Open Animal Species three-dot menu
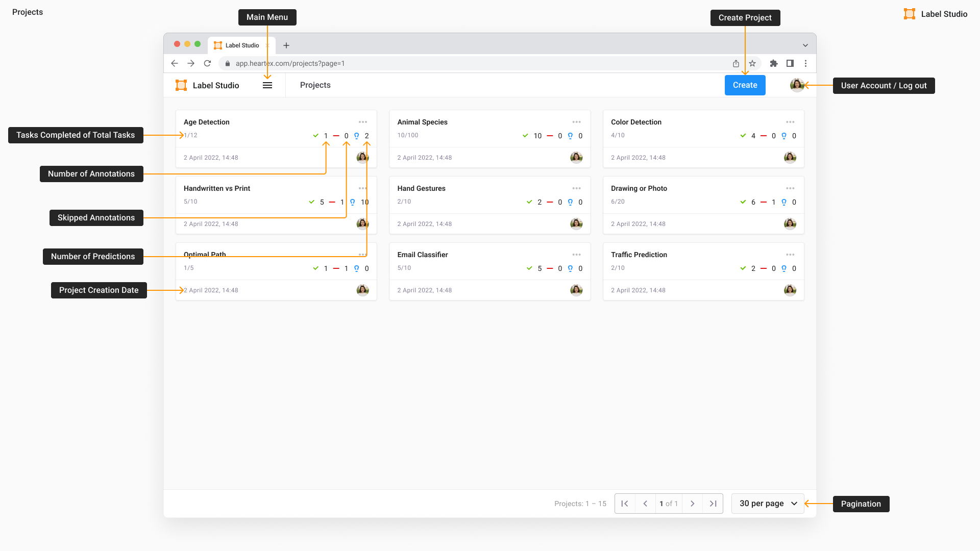 point(576,122)
